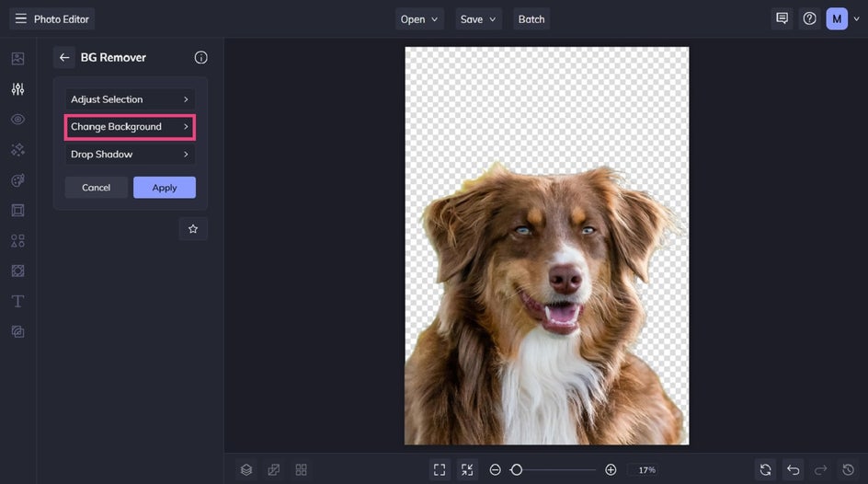Screen dimensions: 868x484
Task: Show BG Remover info
Action: [x=201, y=58]
